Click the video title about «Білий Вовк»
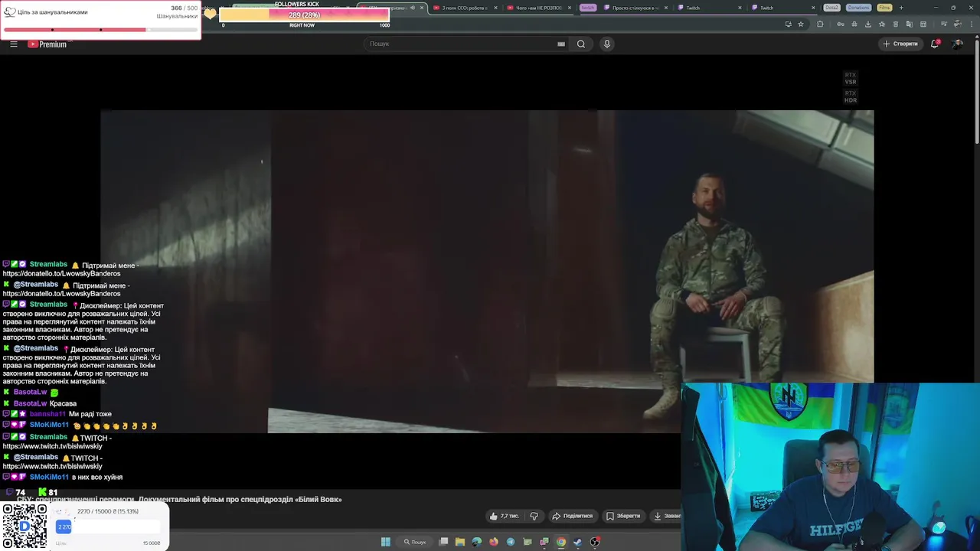980x551 pixels. coord(179,499)
